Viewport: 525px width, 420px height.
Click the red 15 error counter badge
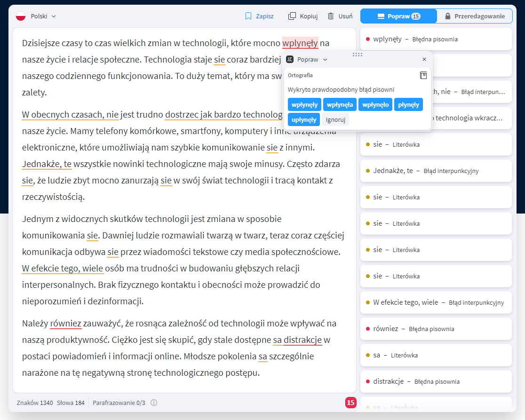[x=350, y=403]
